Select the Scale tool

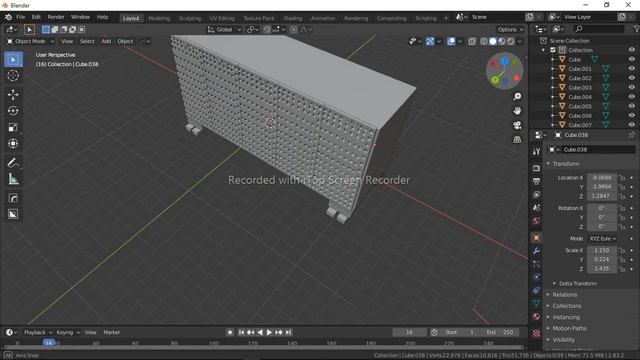[13, 127]
